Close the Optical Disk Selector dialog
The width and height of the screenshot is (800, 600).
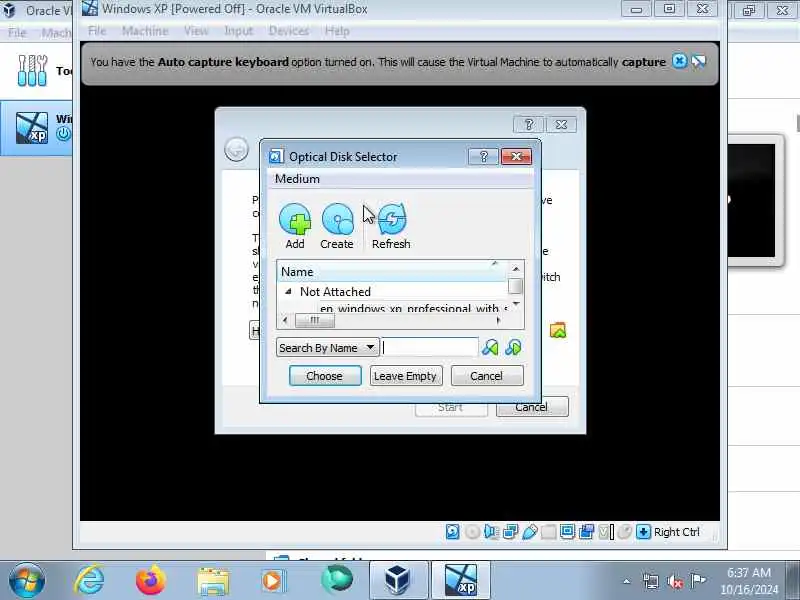pyautogui.click(x=516, y=156)
